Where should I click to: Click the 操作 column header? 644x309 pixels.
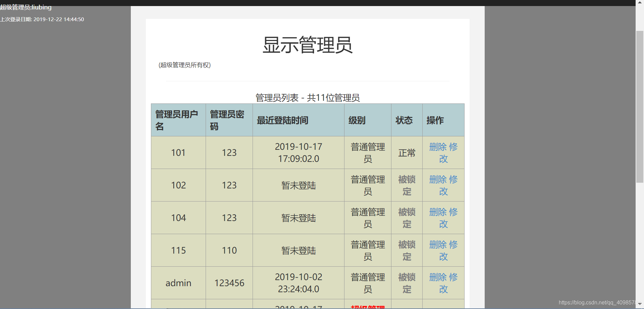(x=443, y=120)
